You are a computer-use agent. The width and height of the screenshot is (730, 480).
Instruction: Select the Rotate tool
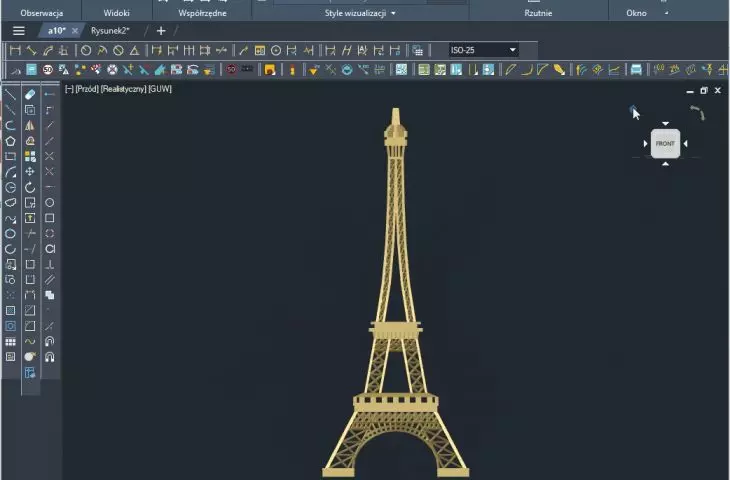(x=30, y=187)
